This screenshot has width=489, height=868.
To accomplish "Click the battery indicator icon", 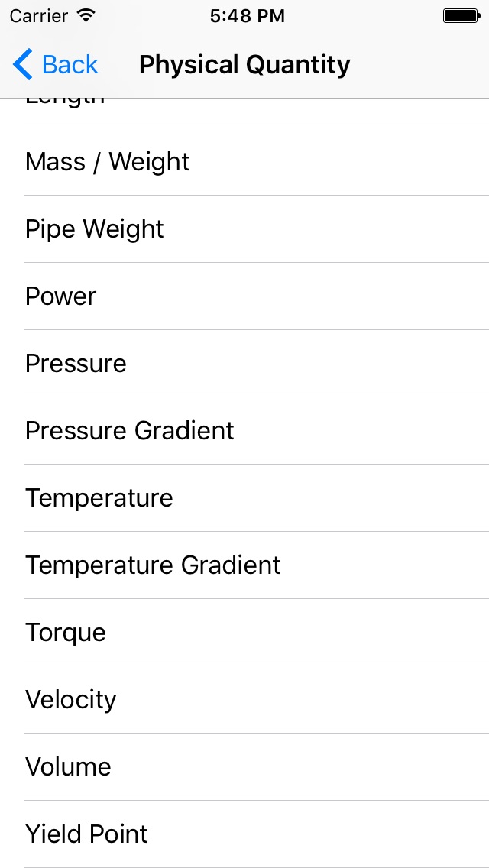I will click(x=461, y=16).
